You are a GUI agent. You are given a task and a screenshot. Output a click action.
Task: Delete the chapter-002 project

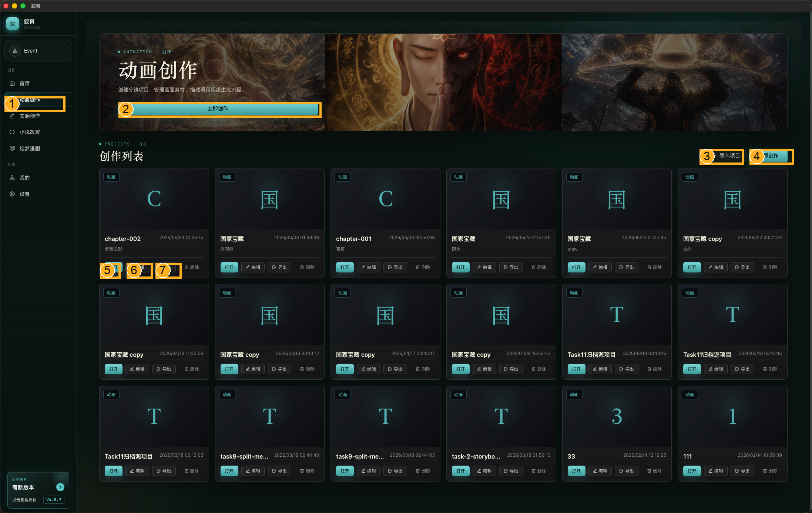click(192, 267)
